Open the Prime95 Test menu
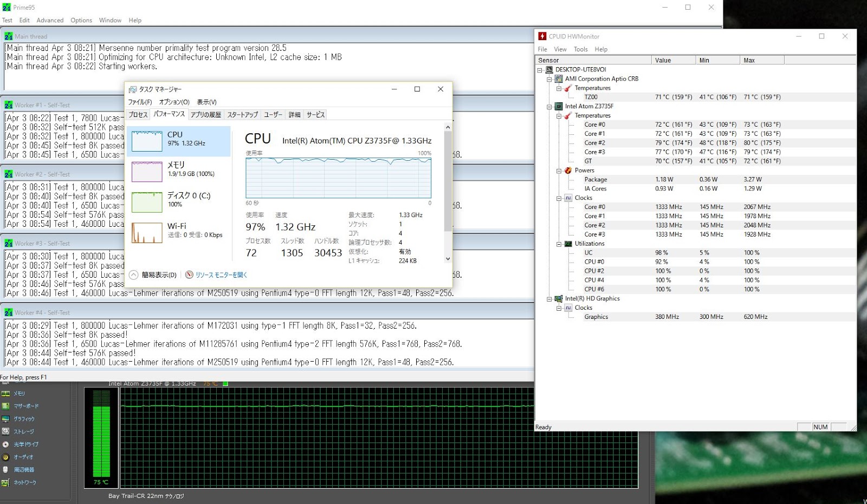867x504 pixels. (x=7, y=21)
